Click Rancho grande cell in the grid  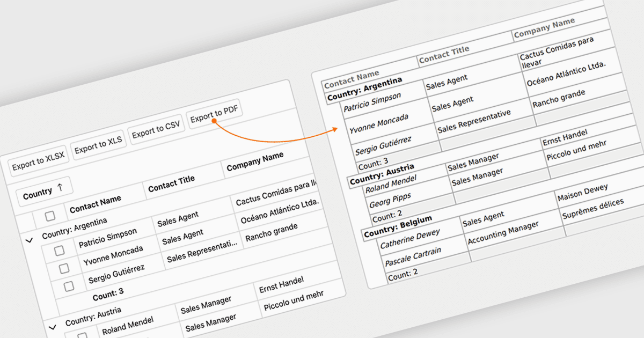[x=272, y=232]
